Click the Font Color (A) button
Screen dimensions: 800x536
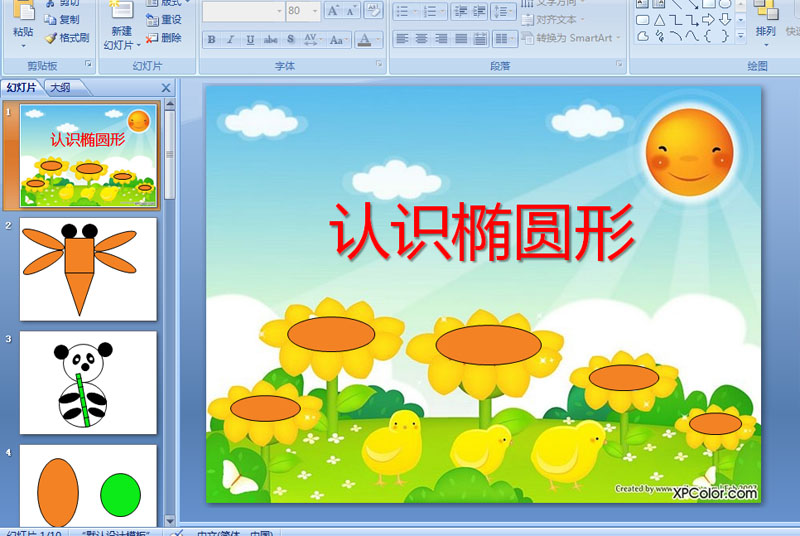364,39
